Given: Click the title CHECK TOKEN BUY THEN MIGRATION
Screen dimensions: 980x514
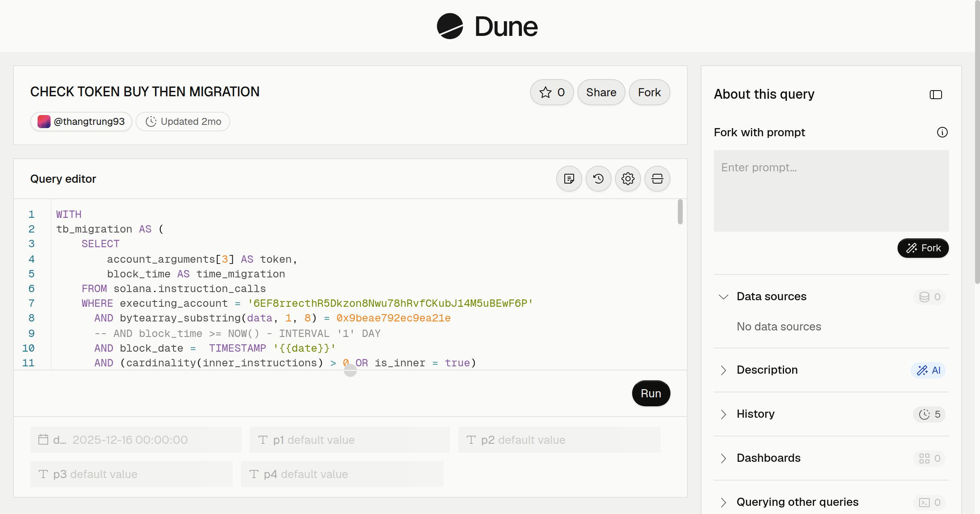Looking at the screenshot, I should tap(145, 92).
